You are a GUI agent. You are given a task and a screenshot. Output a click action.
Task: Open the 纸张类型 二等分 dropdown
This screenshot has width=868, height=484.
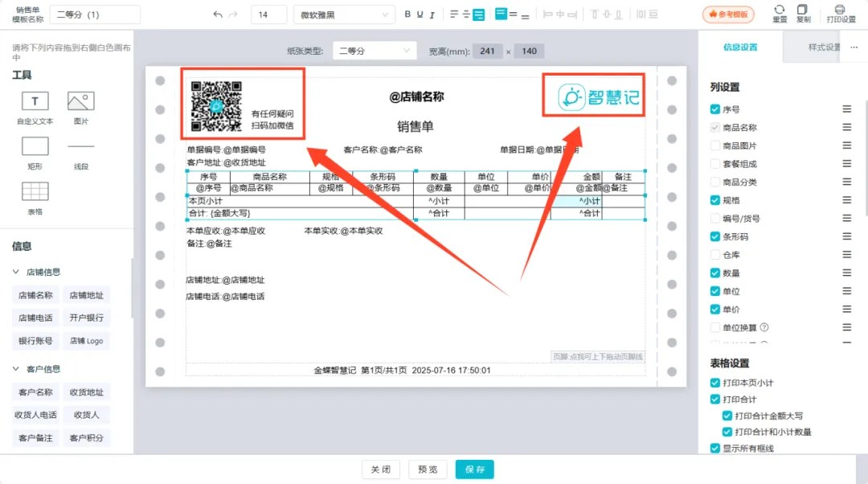pos(375,51)
